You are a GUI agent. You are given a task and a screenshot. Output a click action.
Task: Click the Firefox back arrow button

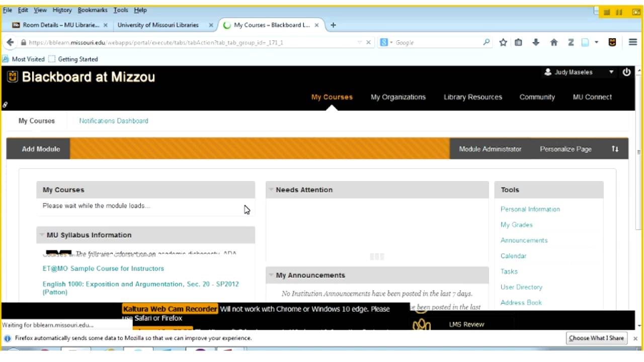(10, 43)
